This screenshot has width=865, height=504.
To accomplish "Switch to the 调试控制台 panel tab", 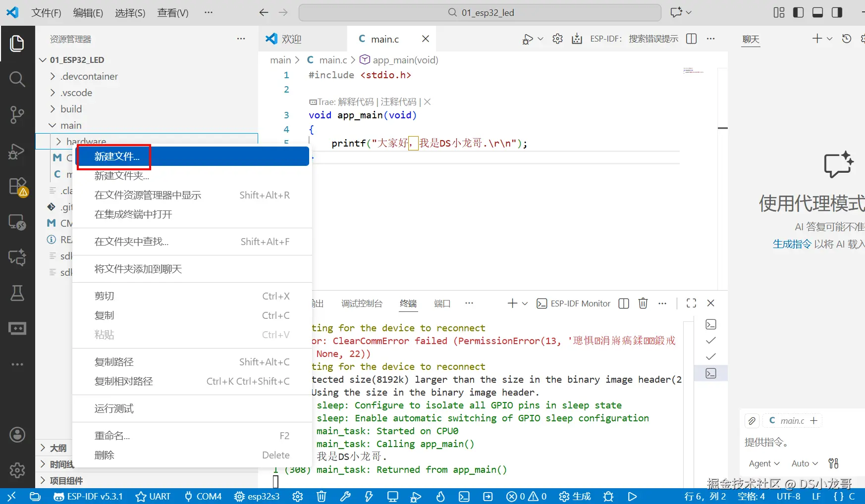I will pos(362,303).
